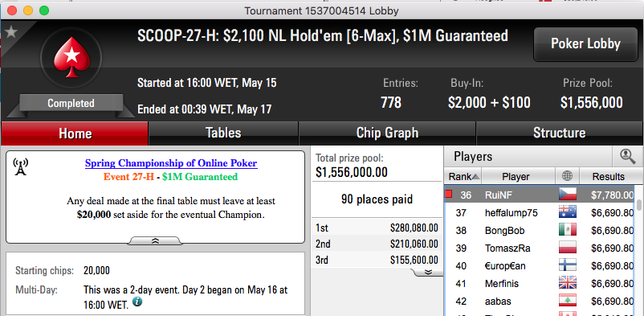Click the globe country column icon
This screenshot has height=316, width=644.
click(x=567, y=177)
